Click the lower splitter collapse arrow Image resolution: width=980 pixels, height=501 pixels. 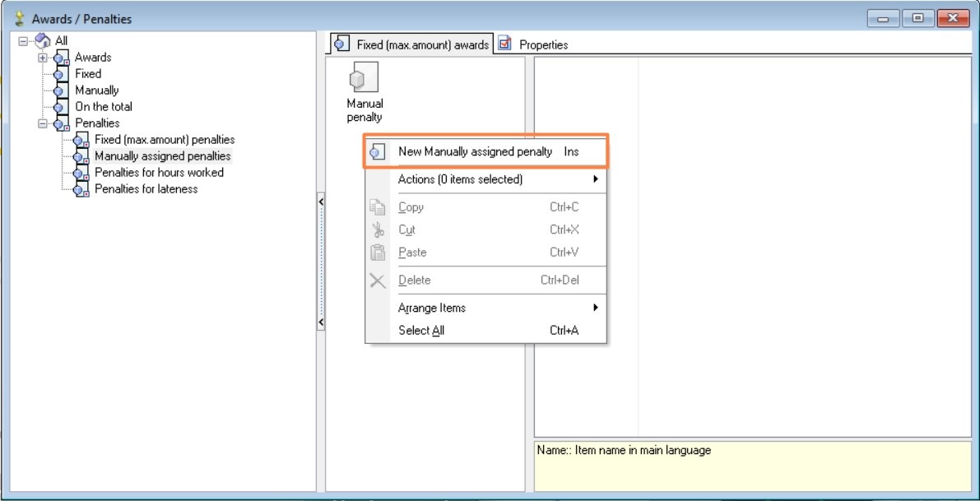click(x=321, y=322)
